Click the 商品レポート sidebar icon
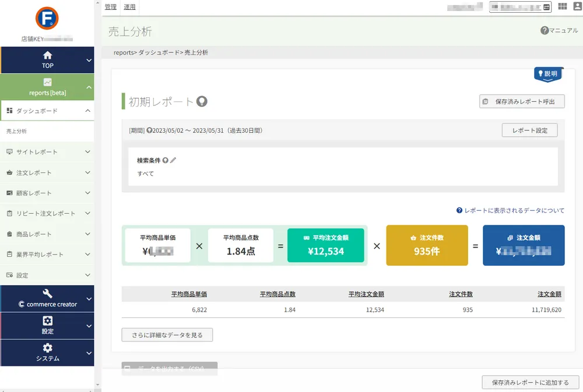This screenshot has height=392, width=583. [x=10, y=234]
